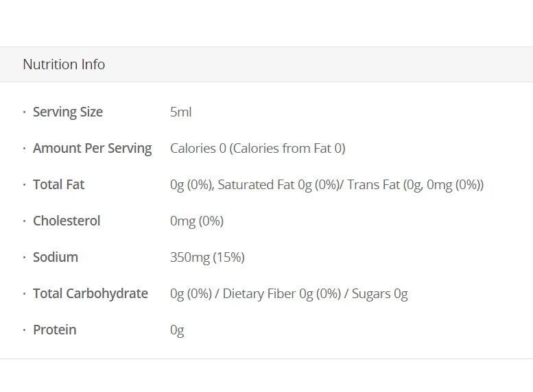533x392 pixels.
Task: Select the 0g protein value
Action: (177, 330)
